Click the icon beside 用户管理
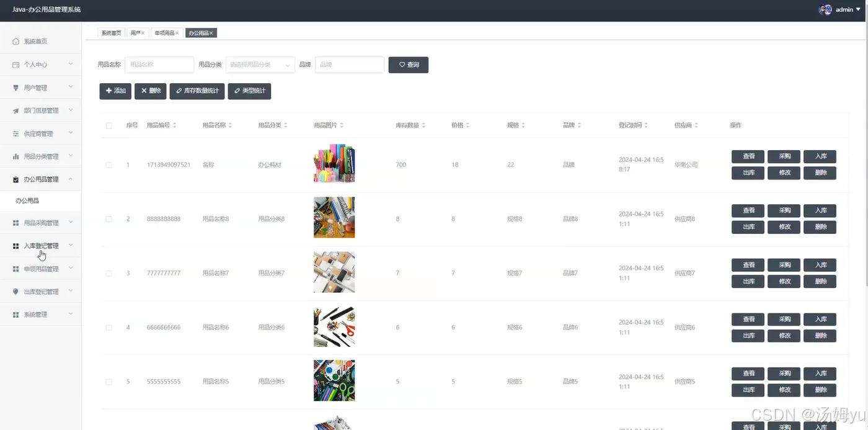Image resolution: width=868 pixels, height=430 pixels. point(16,87)
